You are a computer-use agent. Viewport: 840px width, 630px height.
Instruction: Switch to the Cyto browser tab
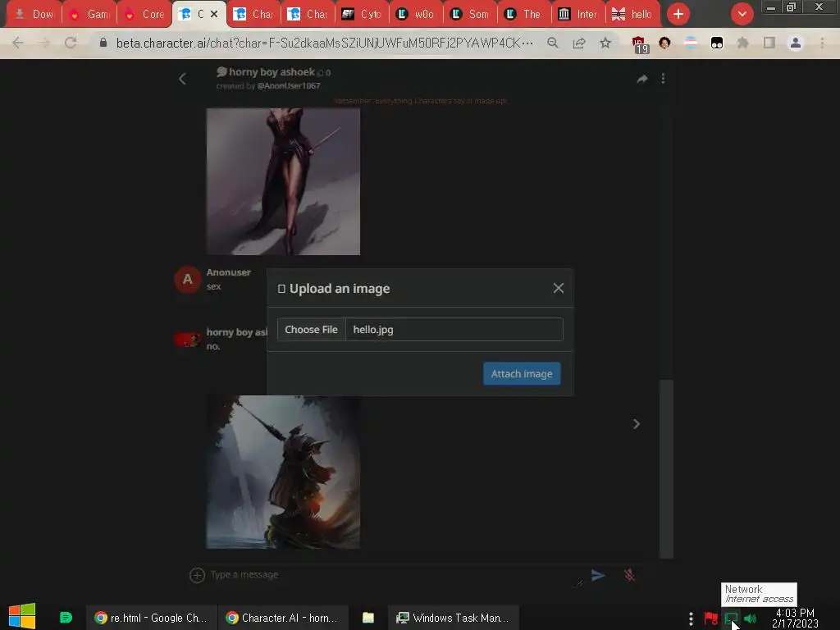(x=363, y=15)
